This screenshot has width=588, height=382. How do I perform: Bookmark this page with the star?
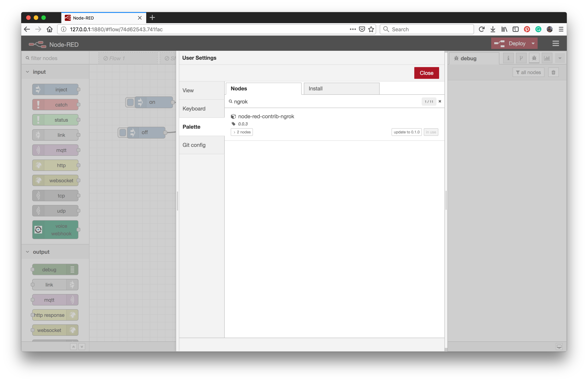(371, 29)
